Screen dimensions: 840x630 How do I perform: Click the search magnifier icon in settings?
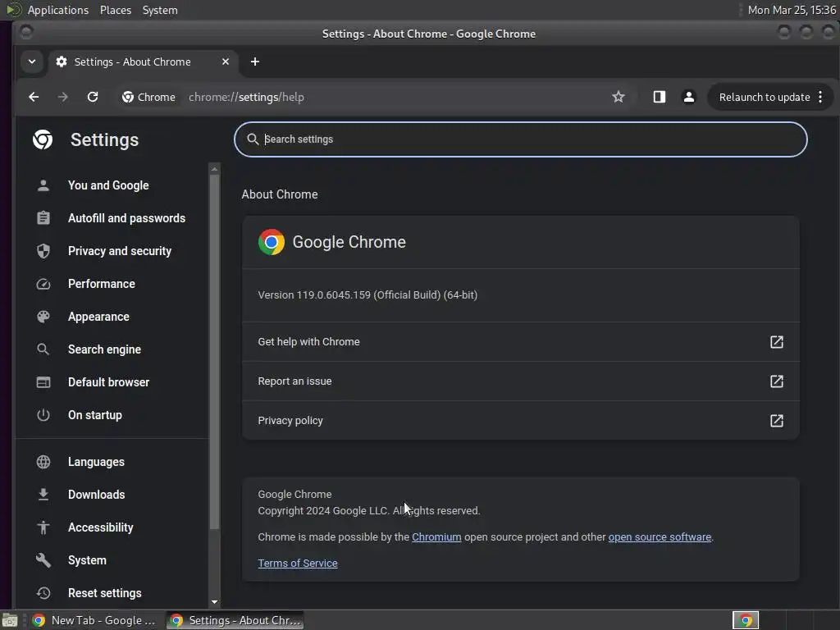click(x=253, y=139)
